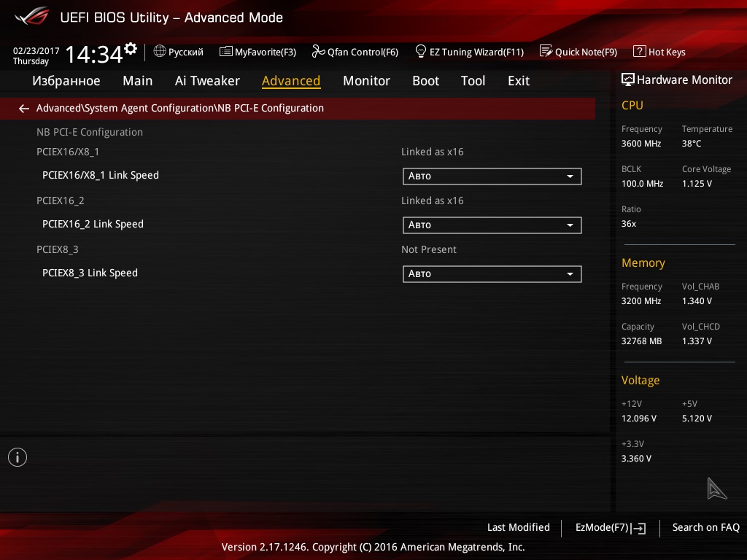Click memory capacity 32768 MB
The height and width of the screenshot is (560, 747).
click(642, 341)
